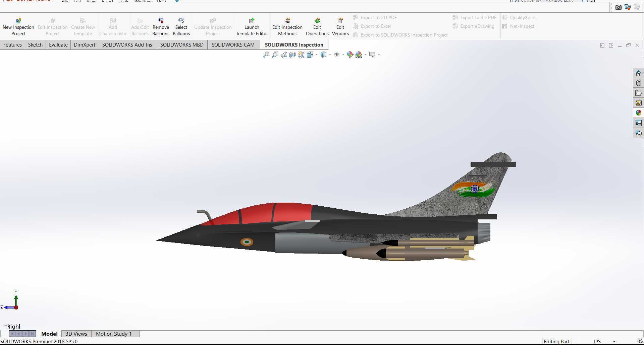This screenshot has height=345, width=644.
Task: Click the last tab scroll arrow
Action: (33, 334)
